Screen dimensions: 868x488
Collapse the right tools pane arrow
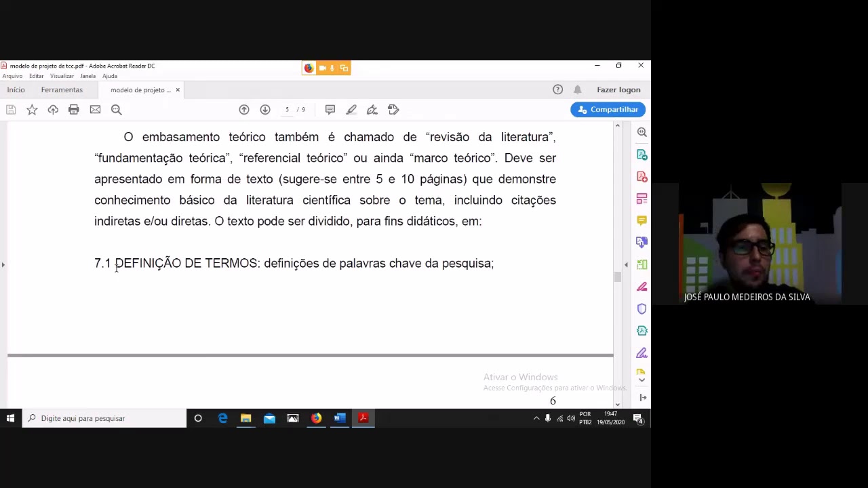[x=643, y=398]
